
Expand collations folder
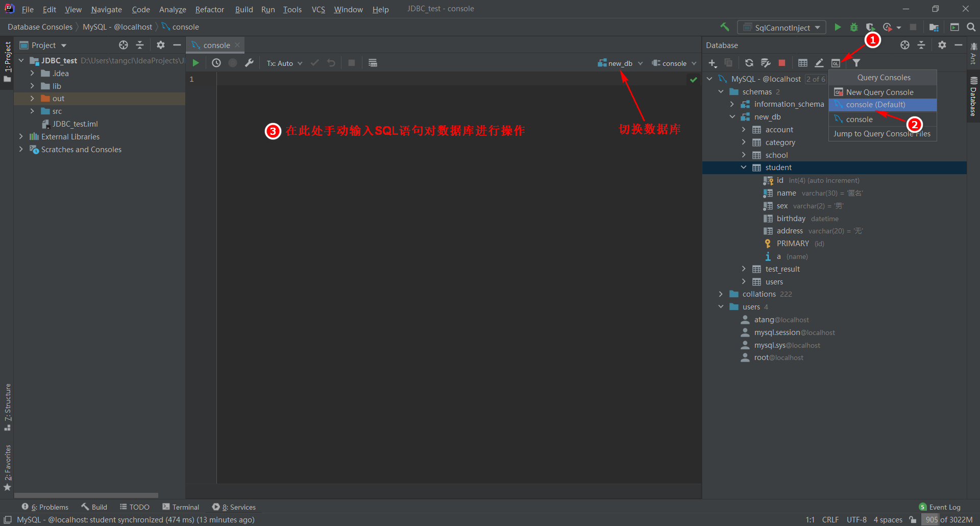coord(721,294)
